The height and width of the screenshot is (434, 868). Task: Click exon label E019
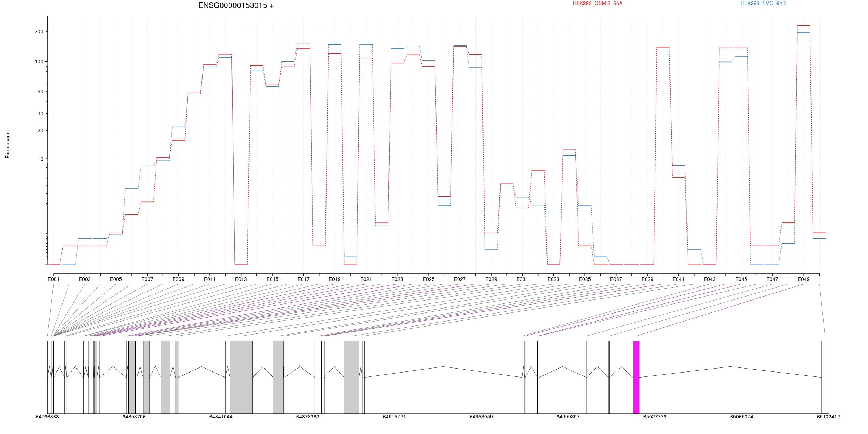coord(335,279)
